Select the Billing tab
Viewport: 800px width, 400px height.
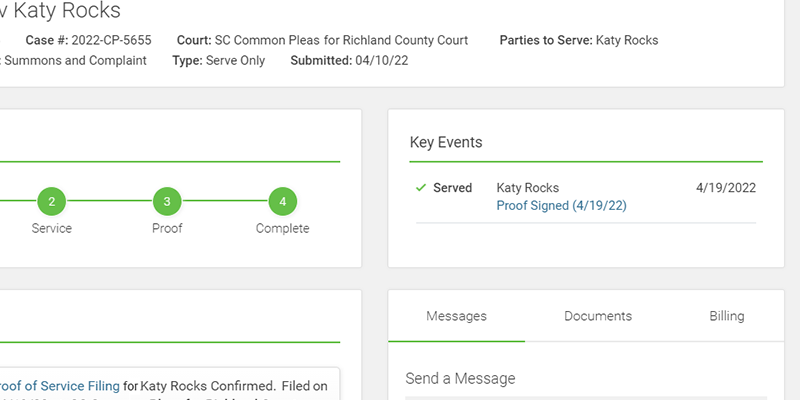pos(727,316)
